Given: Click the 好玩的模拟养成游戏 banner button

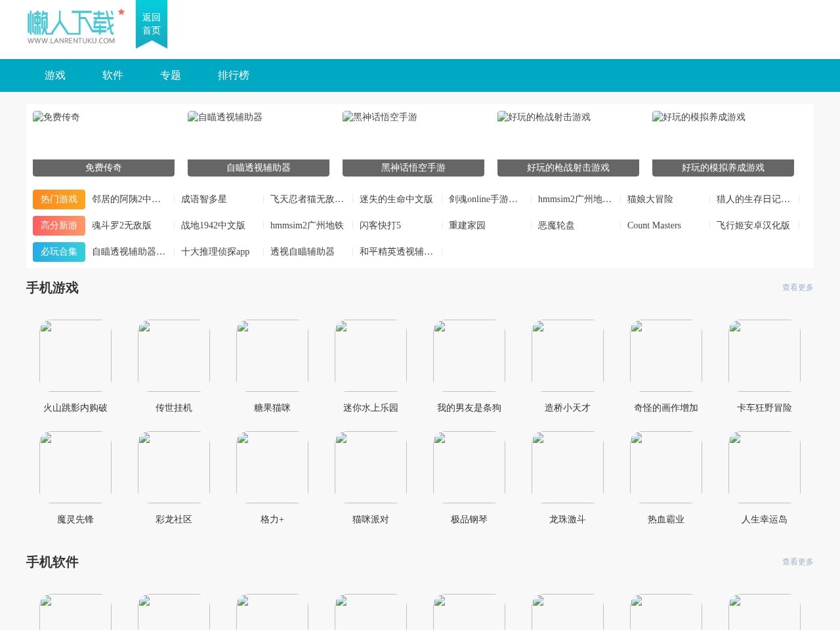Looking at the screenshot, I should (x=723, y=168).
